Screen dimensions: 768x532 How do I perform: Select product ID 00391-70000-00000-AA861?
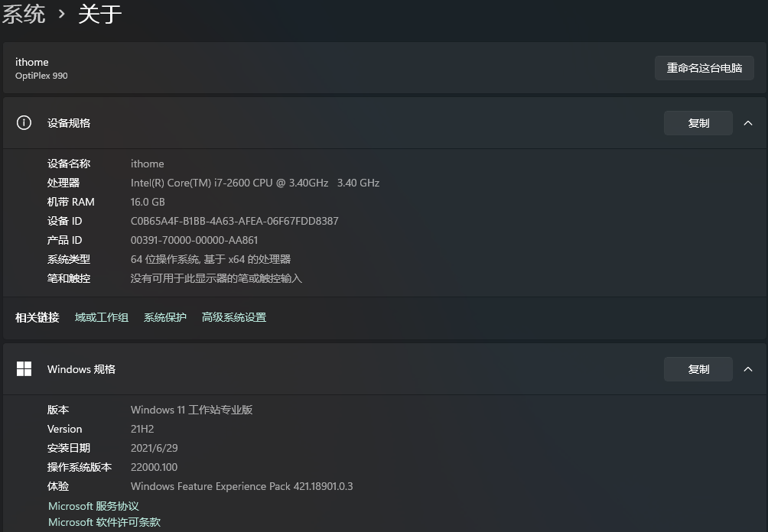coord(194,240)
